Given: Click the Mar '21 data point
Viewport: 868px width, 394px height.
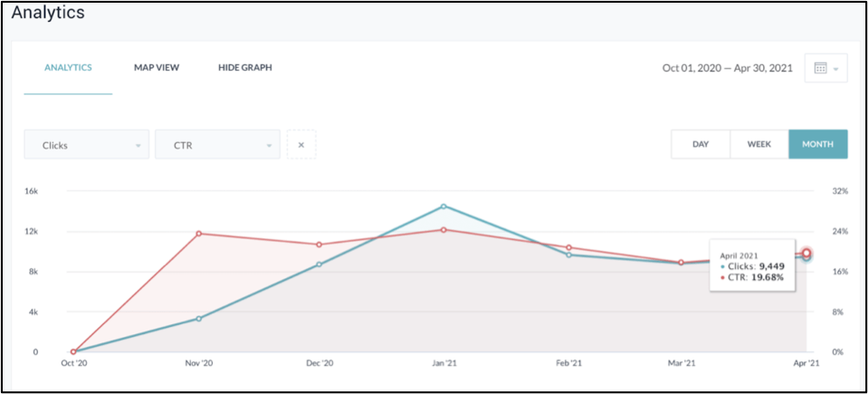Looking at the screenshot, I should 681,263.
